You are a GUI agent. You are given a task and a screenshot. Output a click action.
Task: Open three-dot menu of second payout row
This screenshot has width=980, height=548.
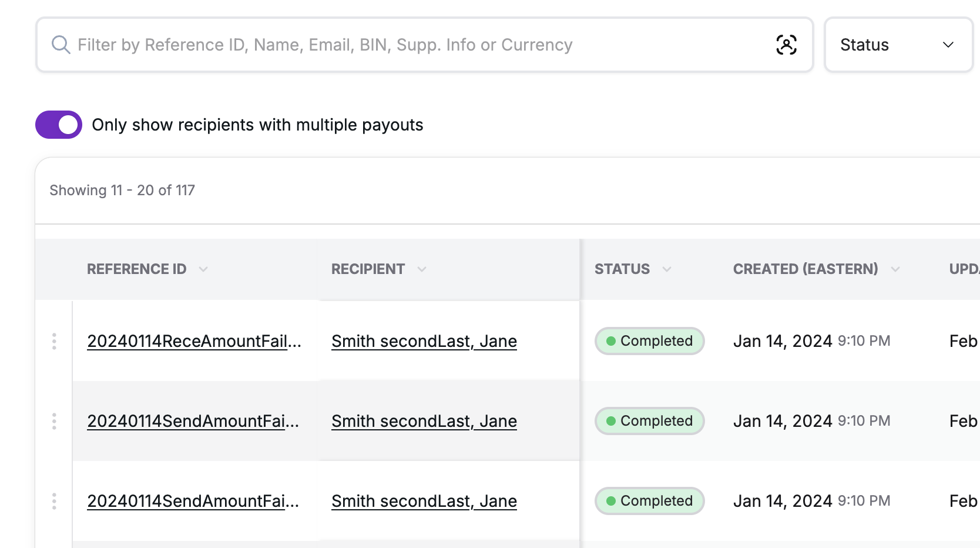pyautogui.click(x=54, y=421)
